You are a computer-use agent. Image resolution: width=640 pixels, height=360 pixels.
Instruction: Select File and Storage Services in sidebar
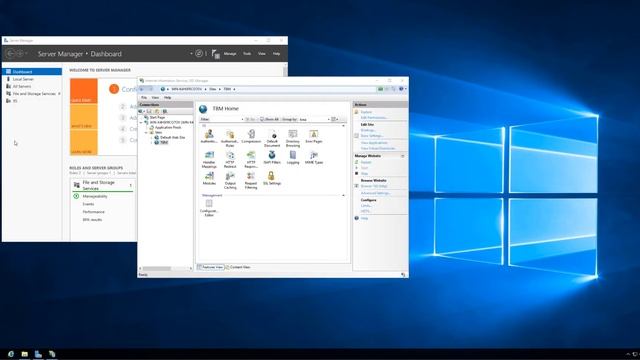pos(34,93)
